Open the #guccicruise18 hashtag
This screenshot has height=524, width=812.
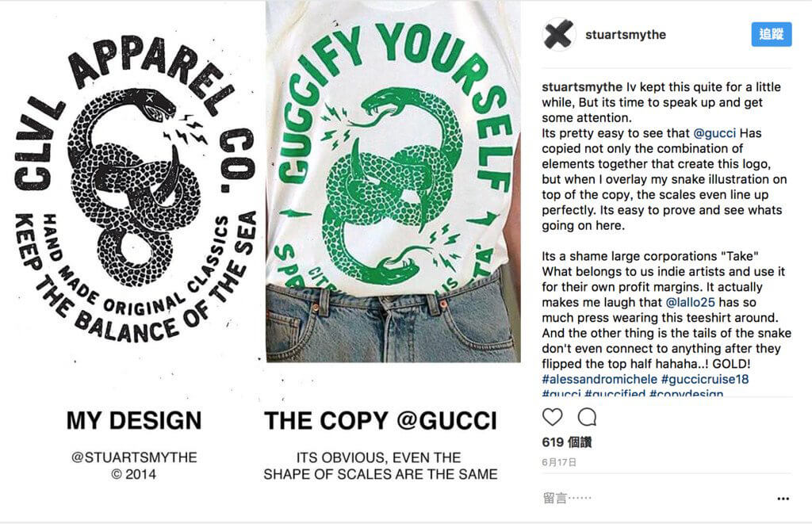(x=705, y=379)
